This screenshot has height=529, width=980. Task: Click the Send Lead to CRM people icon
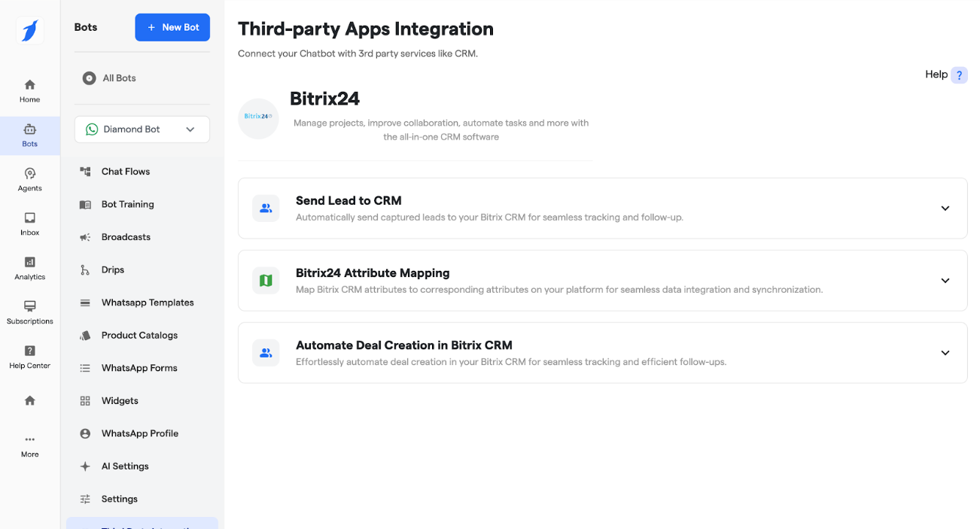(x=266, y=208)
